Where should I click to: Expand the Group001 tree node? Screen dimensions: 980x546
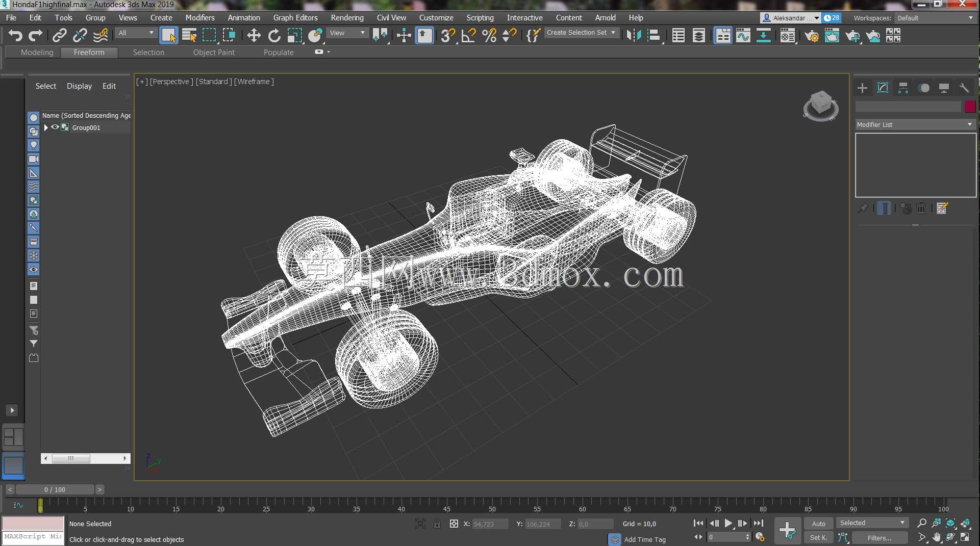(x=46, y=127)
